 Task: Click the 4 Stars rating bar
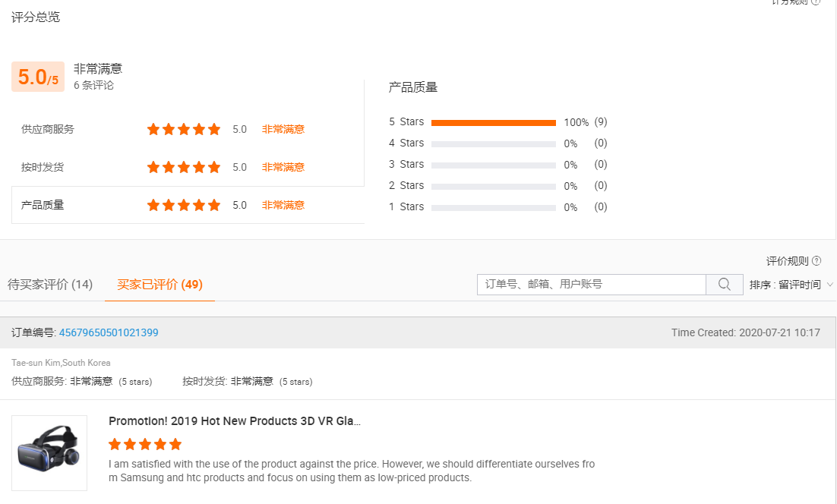494,143
